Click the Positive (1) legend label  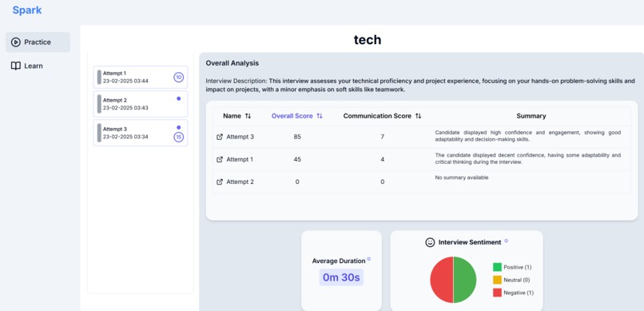tap(518, 268)
